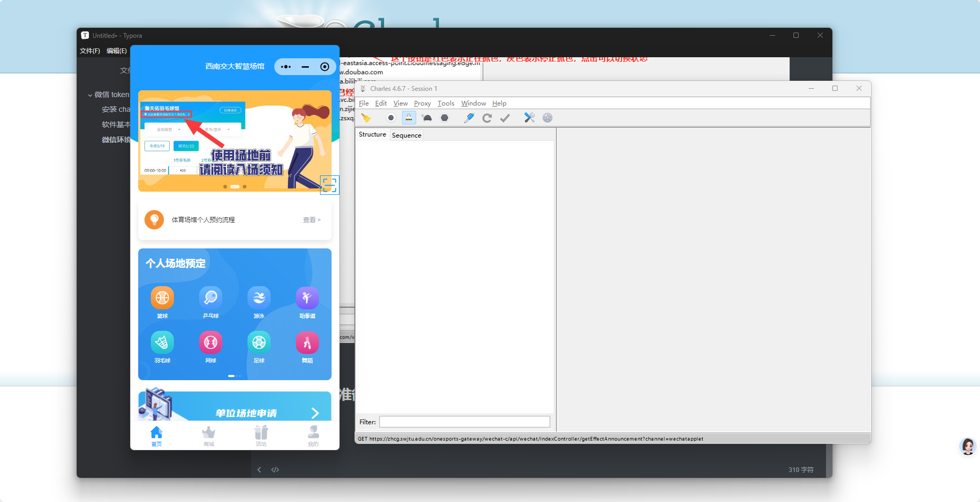Open the Tools menu in Charles

[x=446, y=103]
